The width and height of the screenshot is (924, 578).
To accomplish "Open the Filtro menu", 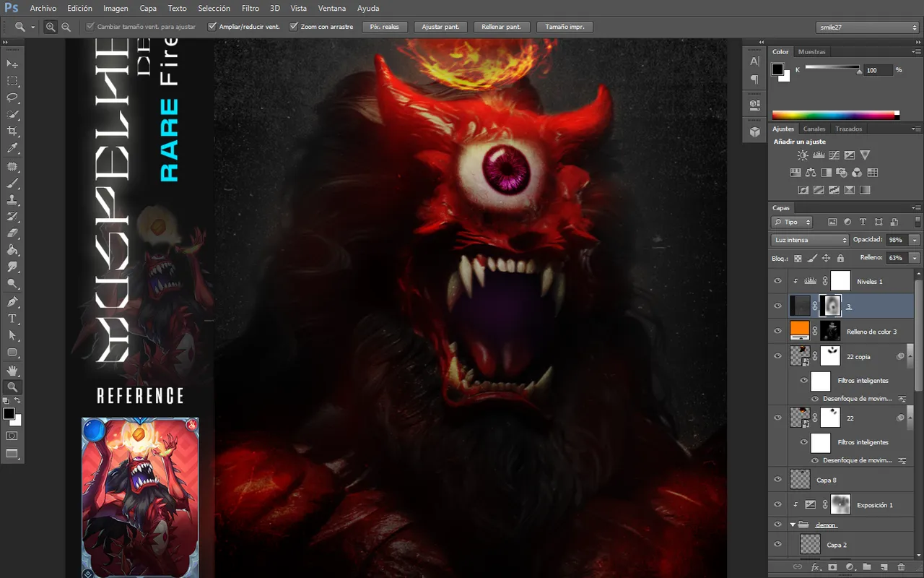I will 250,8.
